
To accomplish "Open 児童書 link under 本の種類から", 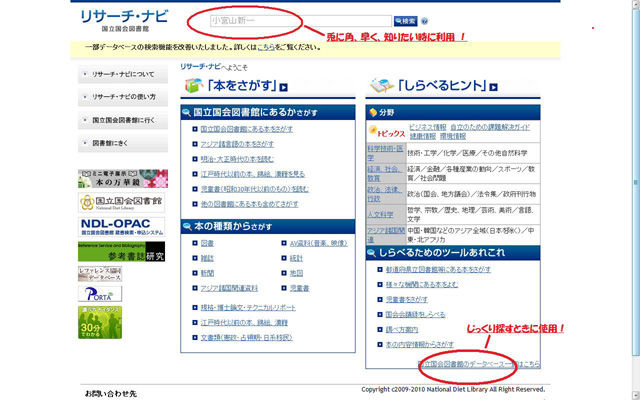I will (x=300, y=288).
